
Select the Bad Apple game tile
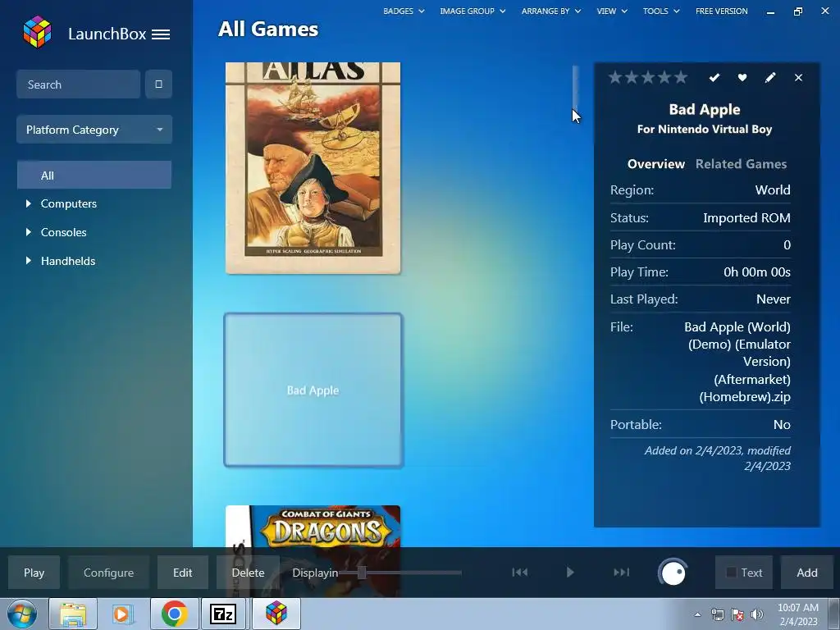click(313, 390)
